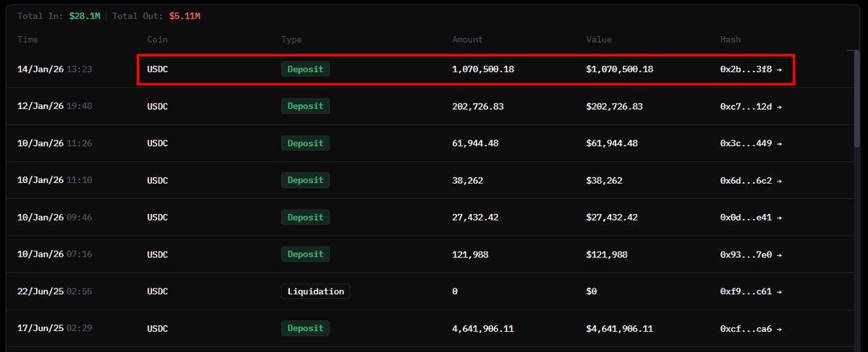Screen dimensions: 868x352
Task: Click arrow icon beside hash 0xcf...ca6
Action: [779, 329]
